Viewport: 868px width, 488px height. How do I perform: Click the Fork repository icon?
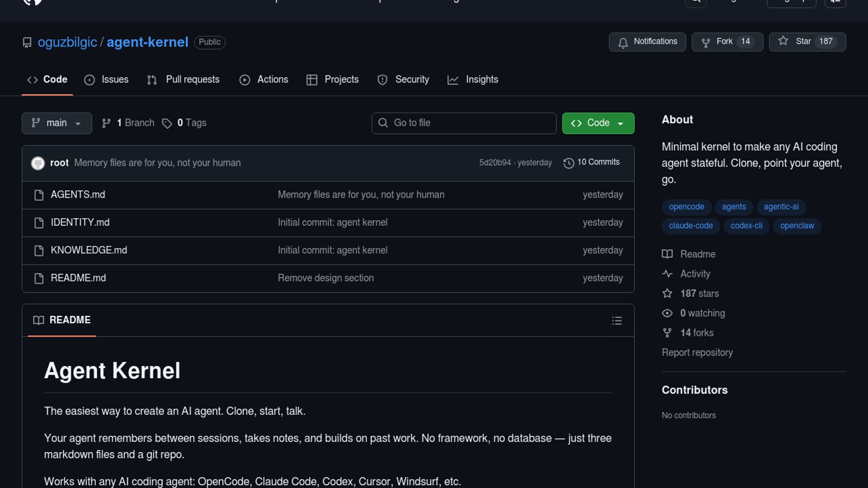coord(705,42)
